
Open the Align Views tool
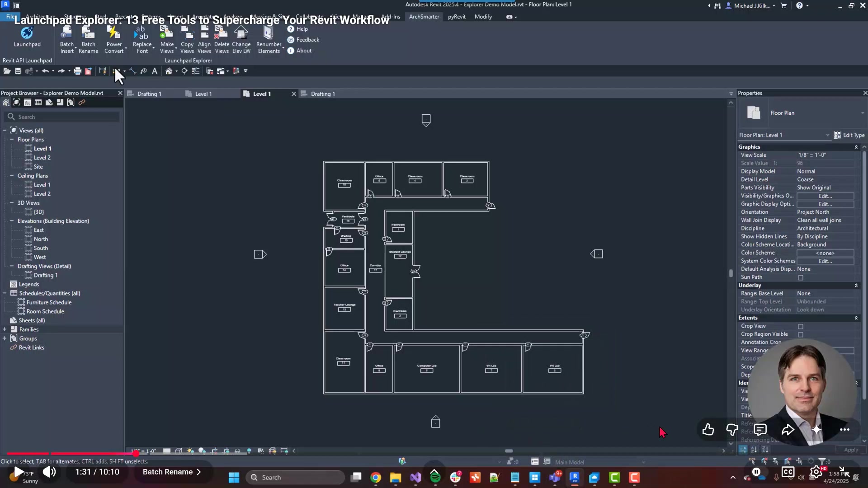tap(204, 40)
